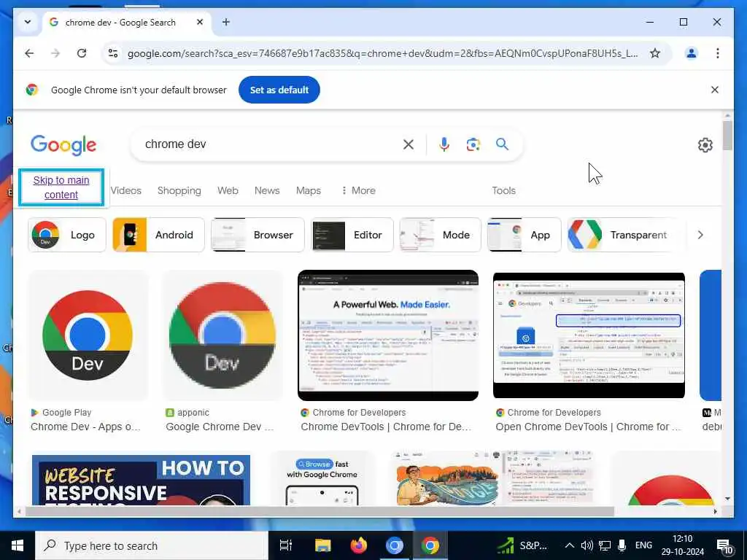
Task: Open the Tools search options
Action: pyautogui.click(x=503, y=190)
